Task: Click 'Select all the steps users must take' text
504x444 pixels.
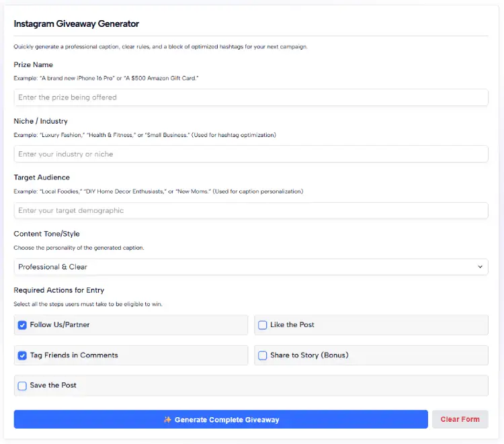Action: click(x=88, y=304)
